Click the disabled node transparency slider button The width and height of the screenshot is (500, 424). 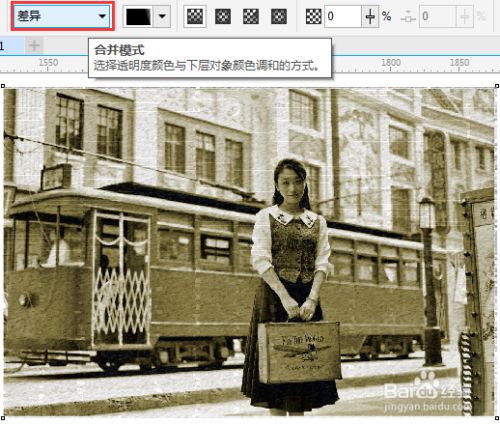[465, 16]
